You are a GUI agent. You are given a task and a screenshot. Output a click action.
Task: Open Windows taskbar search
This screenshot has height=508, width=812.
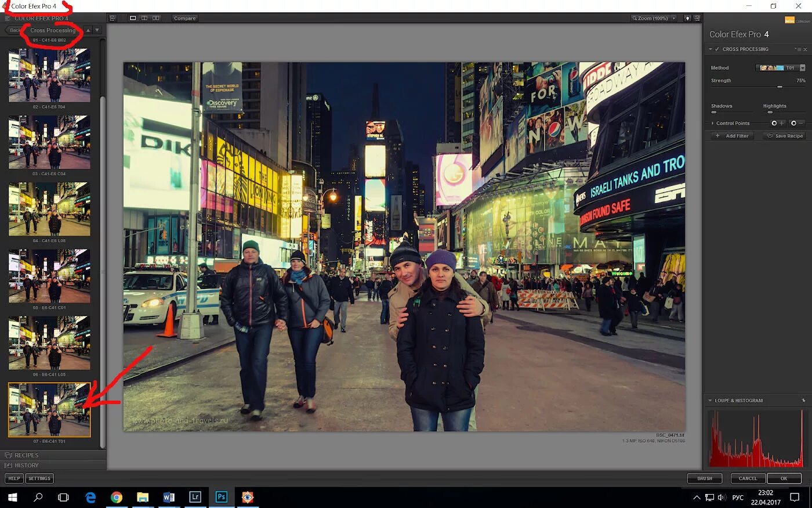(38, 497)
